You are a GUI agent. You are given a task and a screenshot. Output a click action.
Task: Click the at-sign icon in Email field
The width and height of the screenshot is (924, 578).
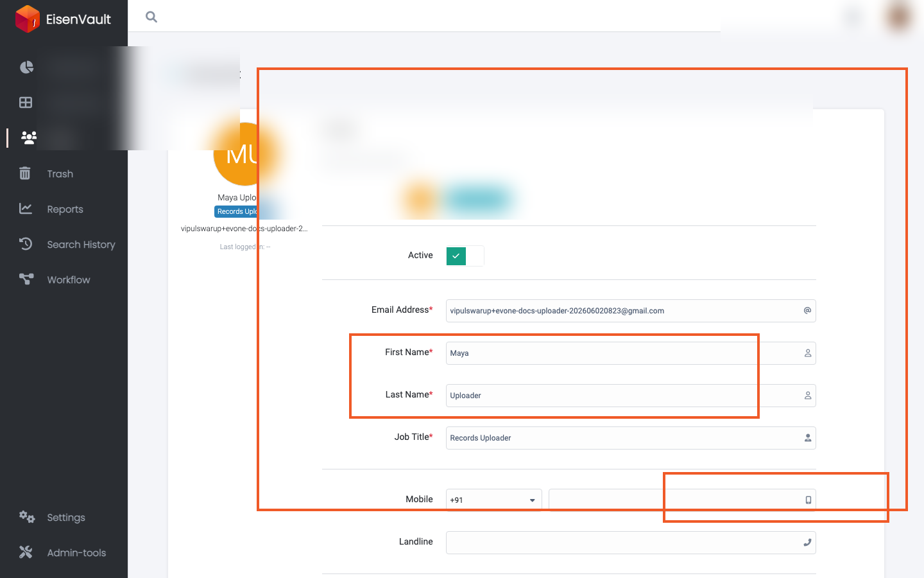coord(807,311)
